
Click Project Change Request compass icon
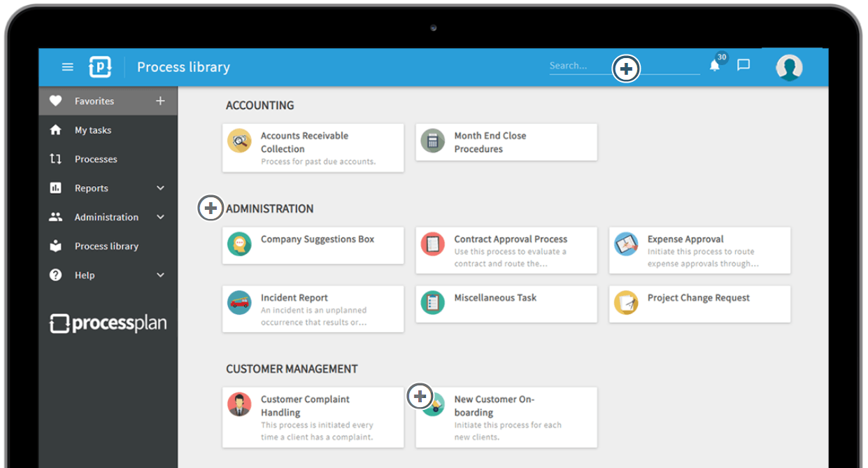626,303
